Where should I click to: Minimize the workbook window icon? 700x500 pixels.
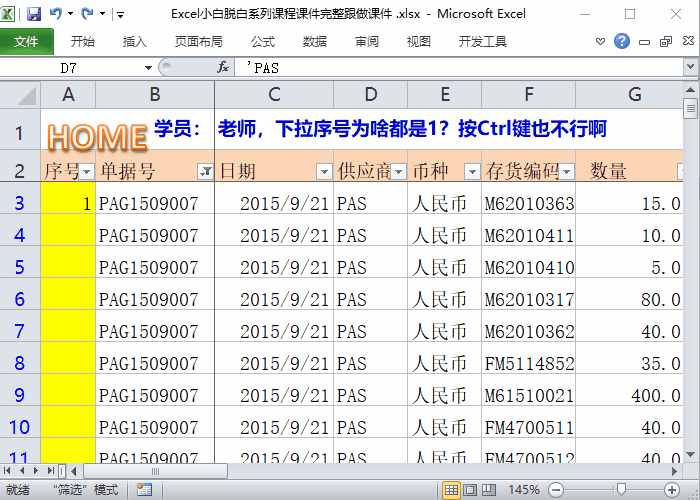(644, 42)
